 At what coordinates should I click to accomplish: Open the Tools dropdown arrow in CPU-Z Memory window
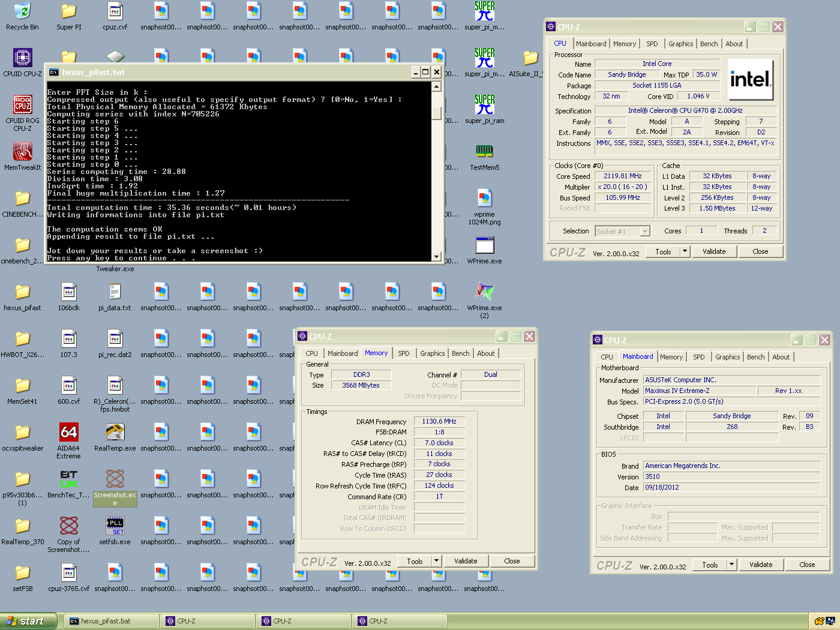coord(437,561)
